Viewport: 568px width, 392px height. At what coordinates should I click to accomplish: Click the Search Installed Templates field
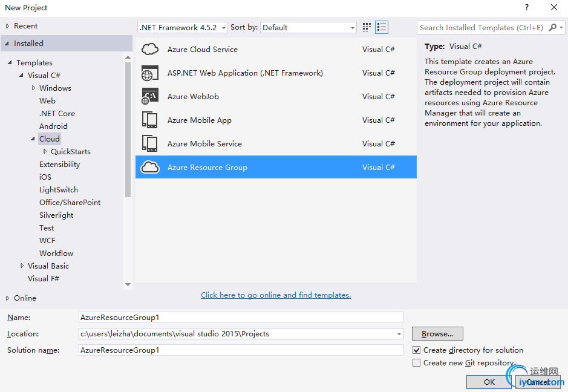click(x=483, y=28)
